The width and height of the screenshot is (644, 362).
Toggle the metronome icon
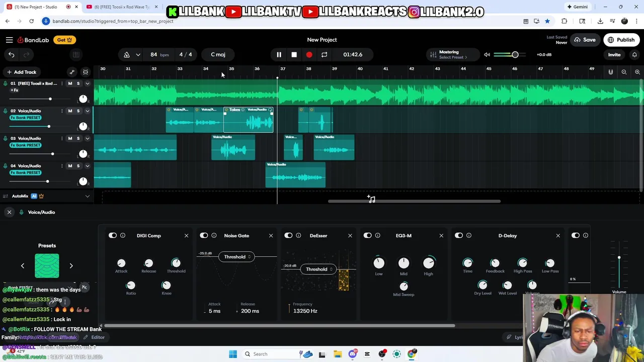[127, 54]
